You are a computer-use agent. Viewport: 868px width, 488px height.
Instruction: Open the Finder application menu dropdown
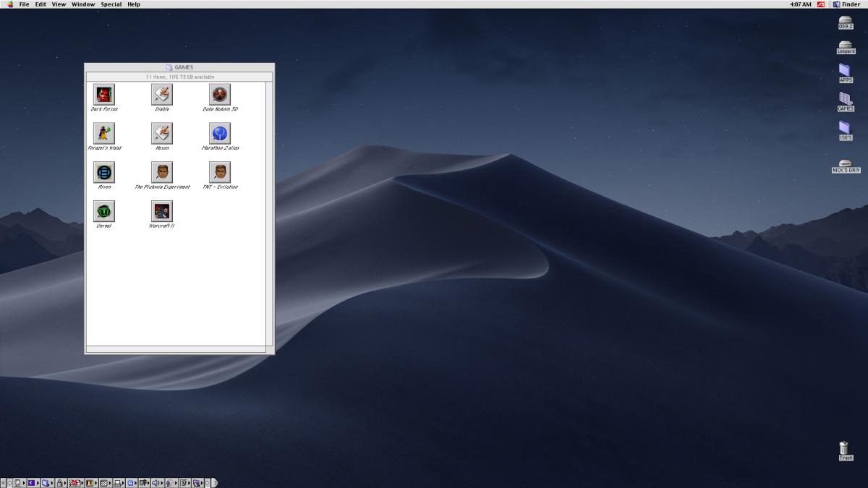846,4
